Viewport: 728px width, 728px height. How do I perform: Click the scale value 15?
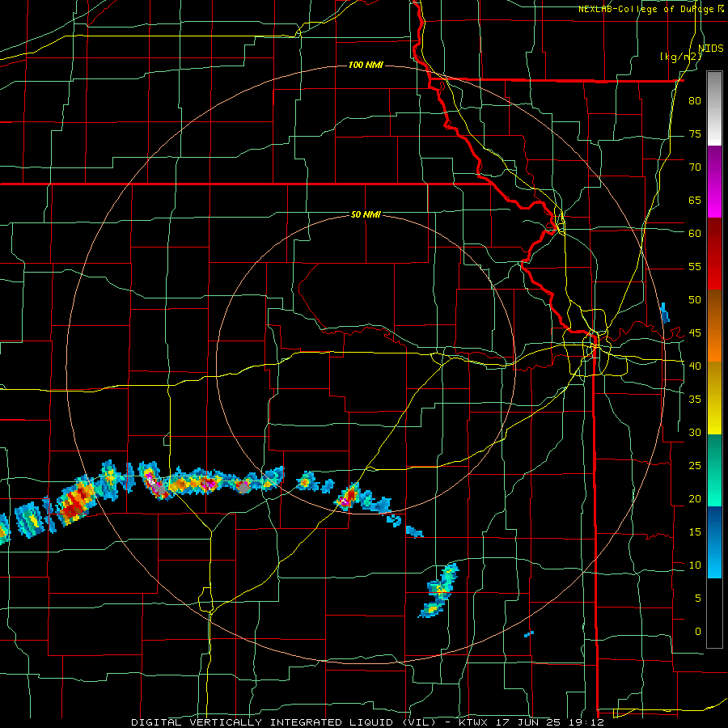(695, 532)
